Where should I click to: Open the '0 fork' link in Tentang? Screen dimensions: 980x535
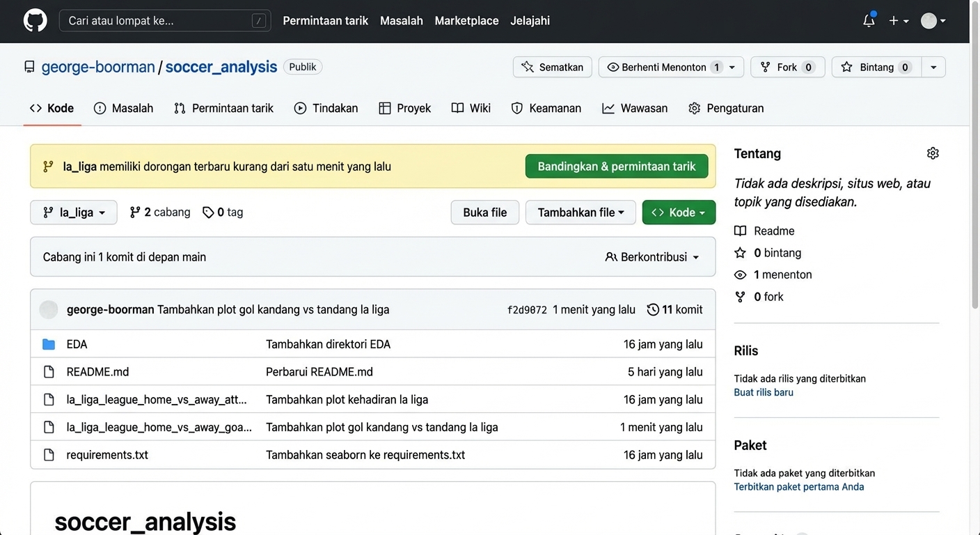click(x=759, y=297)
